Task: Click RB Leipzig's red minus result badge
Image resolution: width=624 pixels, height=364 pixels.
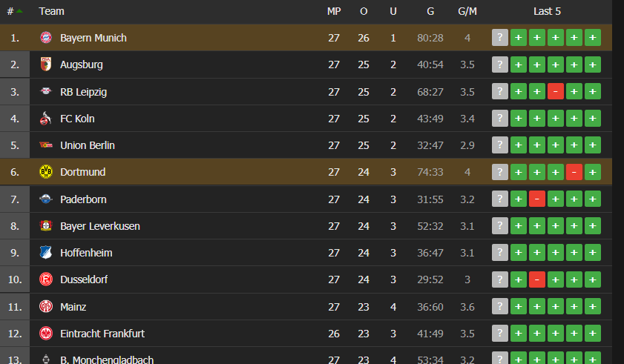Action: pyautogui.click(x=556, y=91)
